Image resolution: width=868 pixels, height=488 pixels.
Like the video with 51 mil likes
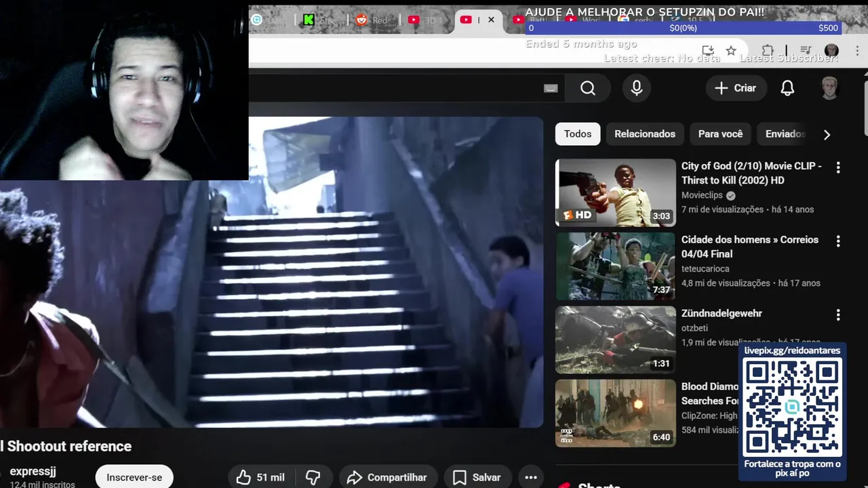(x=261, y=477)
